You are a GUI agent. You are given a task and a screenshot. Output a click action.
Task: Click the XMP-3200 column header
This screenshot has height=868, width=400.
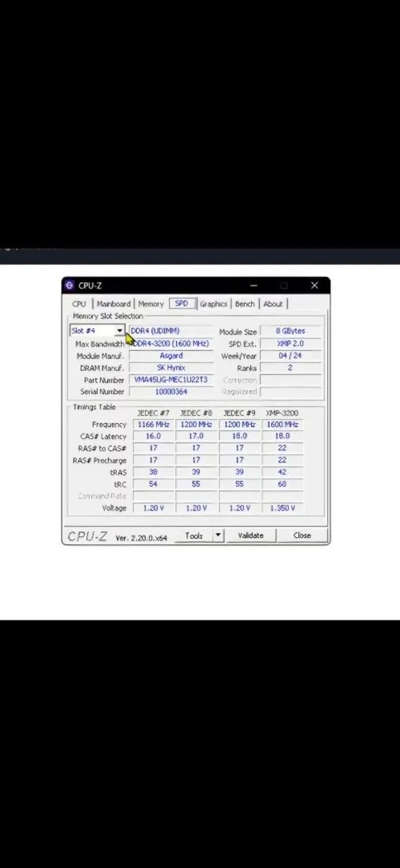point(282,413)
